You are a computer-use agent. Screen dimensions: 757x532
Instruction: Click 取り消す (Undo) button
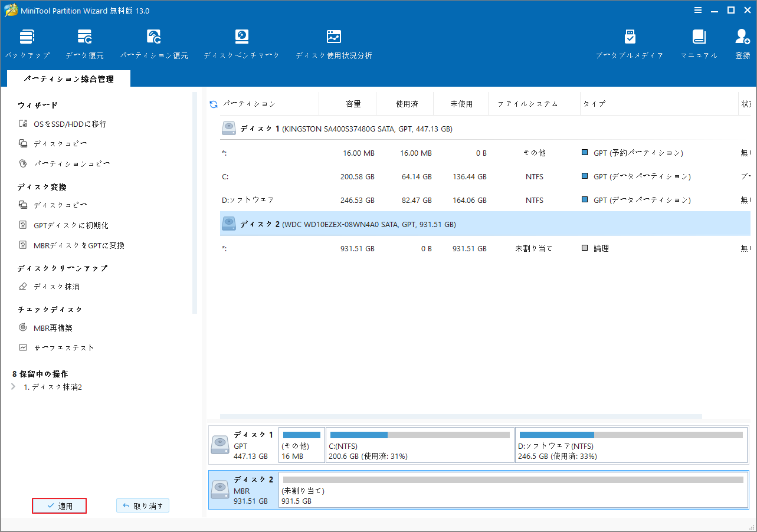click(143, 506)
